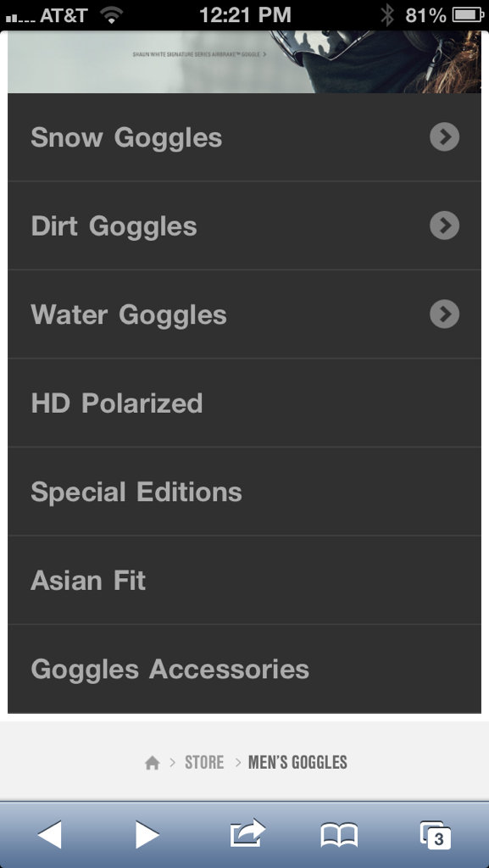Screen dimensions: 489x868
Task: Select the HD Polarized menu item
Action: (x=244, y=403)
